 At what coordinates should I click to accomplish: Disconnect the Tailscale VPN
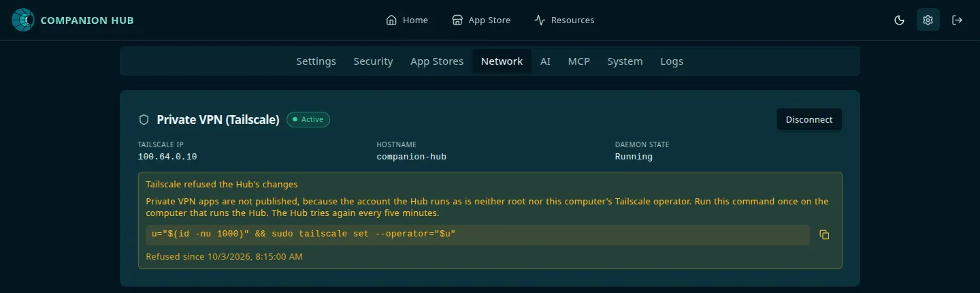pos(809,119)
